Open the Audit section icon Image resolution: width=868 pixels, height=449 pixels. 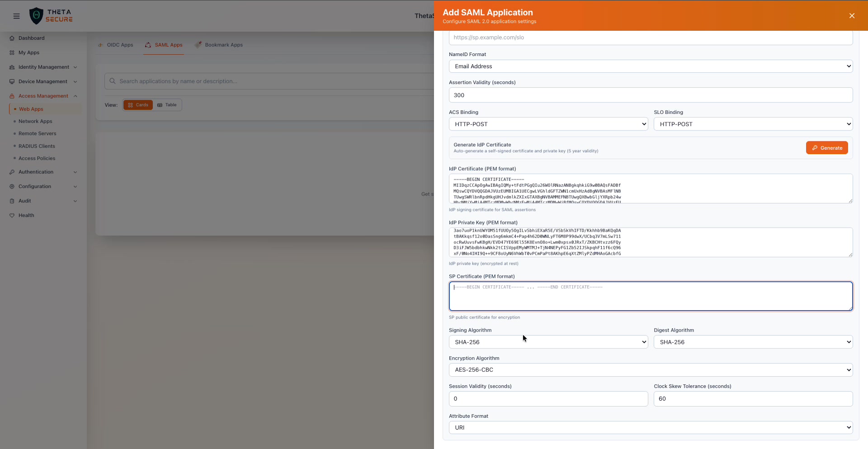pyautogui.click(x=12, y=201)
